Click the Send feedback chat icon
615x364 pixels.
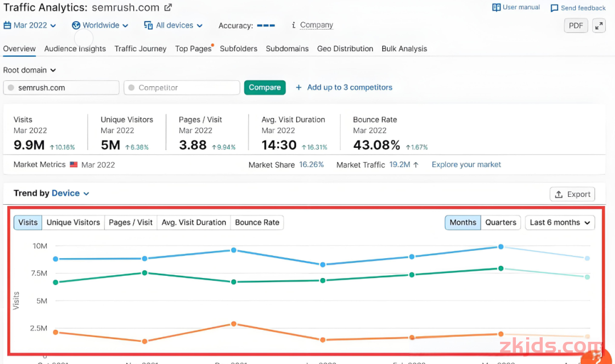(x=554, y=8)
